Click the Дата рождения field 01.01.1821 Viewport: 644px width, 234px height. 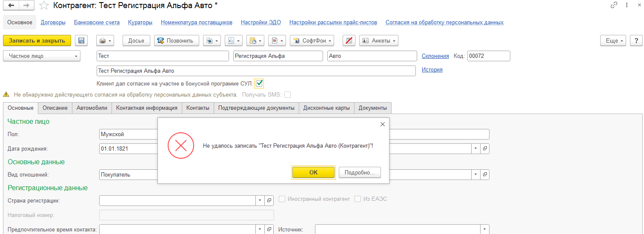tap(128, 149)
